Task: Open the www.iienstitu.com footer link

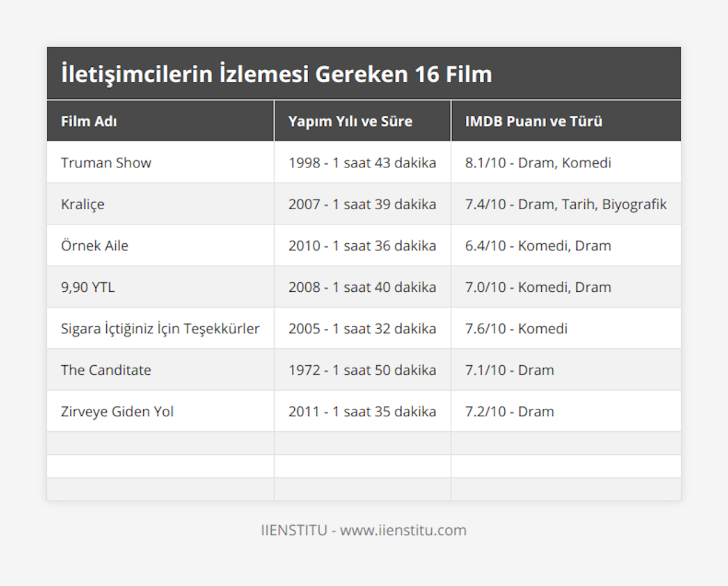Action: 403,530
